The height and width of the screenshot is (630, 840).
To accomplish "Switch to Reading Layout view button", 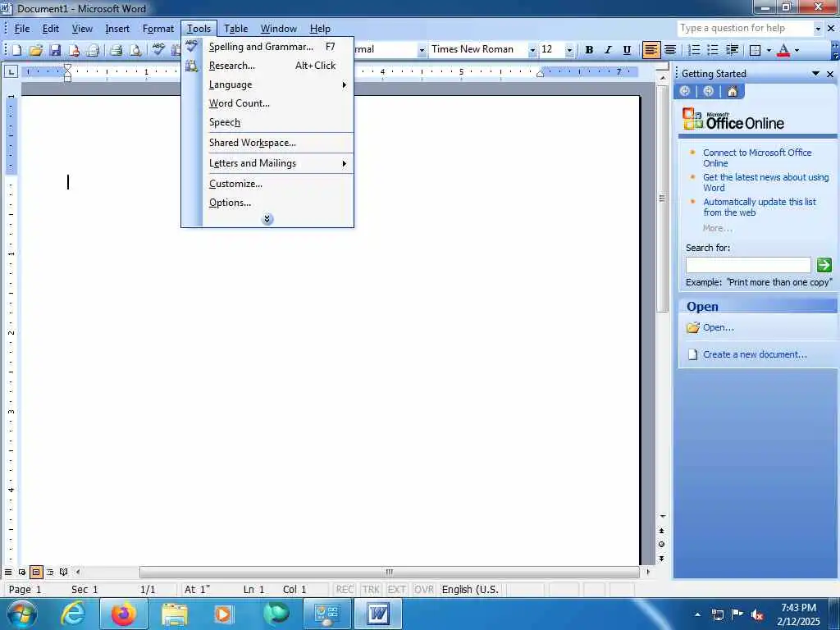I will click(x=64, y=572).
